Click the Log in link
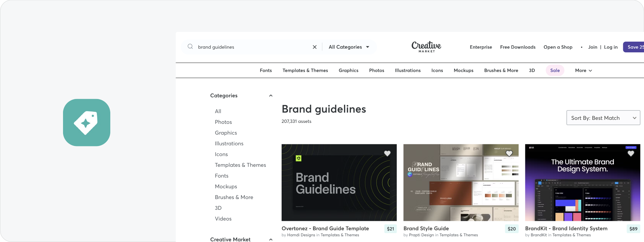The image size is (644, 242). (x=610, y=47)
